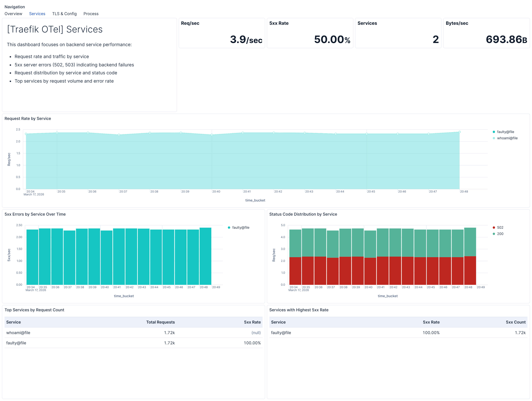Viewport: 532px width, 401px height.
Task: Switch to the Overview tab
Action: [13, 14]
